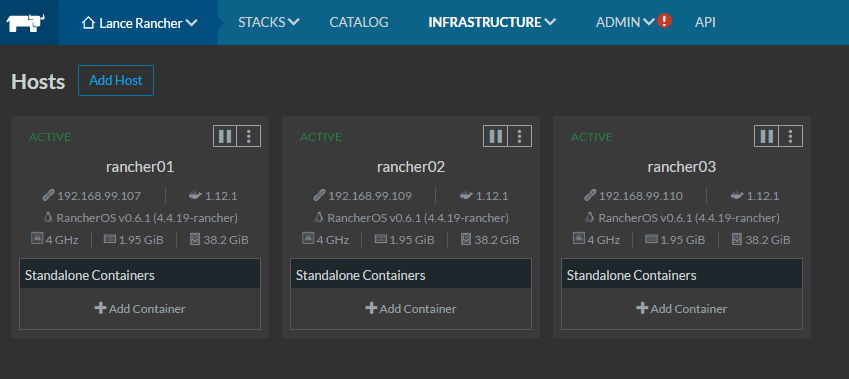Click the CPU icon on rancher01
This screenshot has width=849, height=379.
37,239
